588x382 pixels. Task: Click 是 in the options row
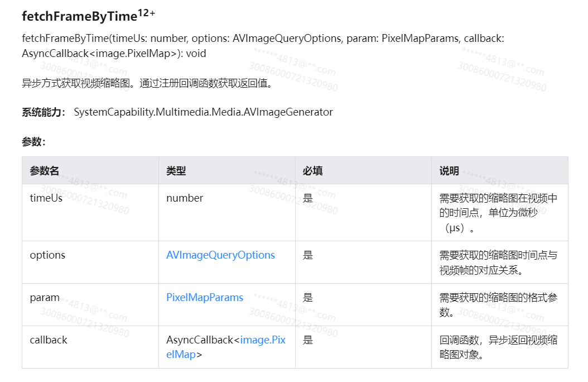tap(308, 255)
